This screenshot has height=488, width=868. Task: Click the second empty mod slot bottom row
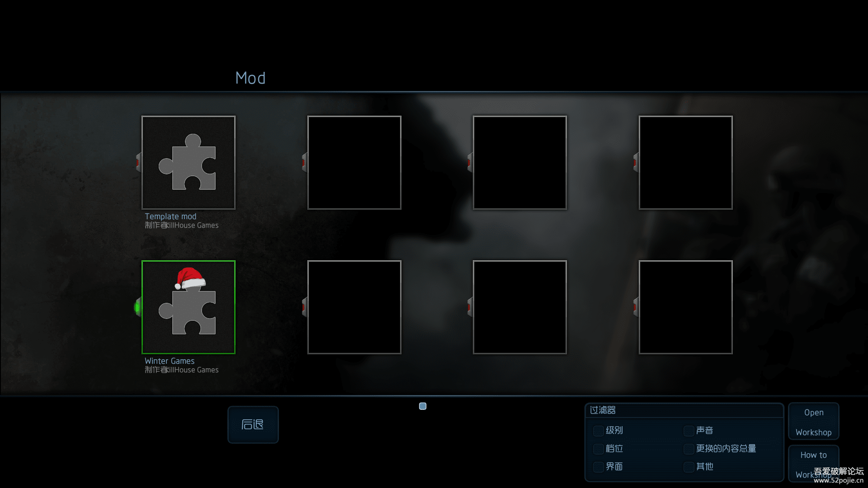tap(520, 307)
